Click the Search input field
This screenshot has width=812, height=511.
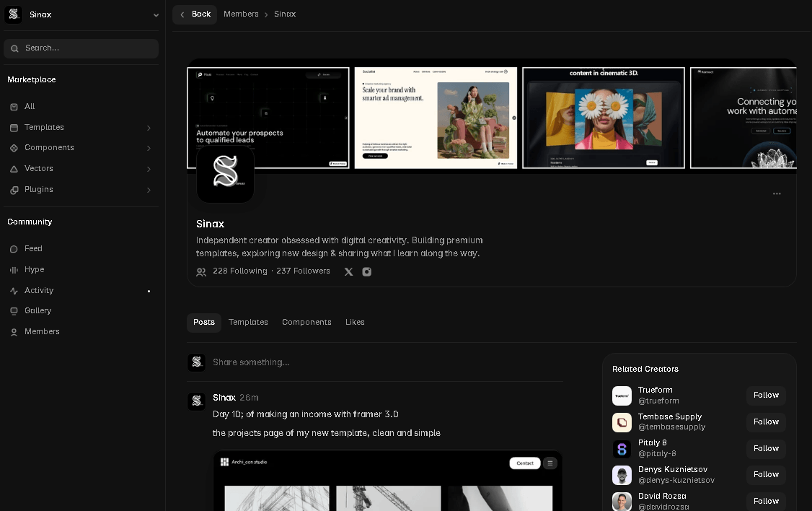point(81,48)
